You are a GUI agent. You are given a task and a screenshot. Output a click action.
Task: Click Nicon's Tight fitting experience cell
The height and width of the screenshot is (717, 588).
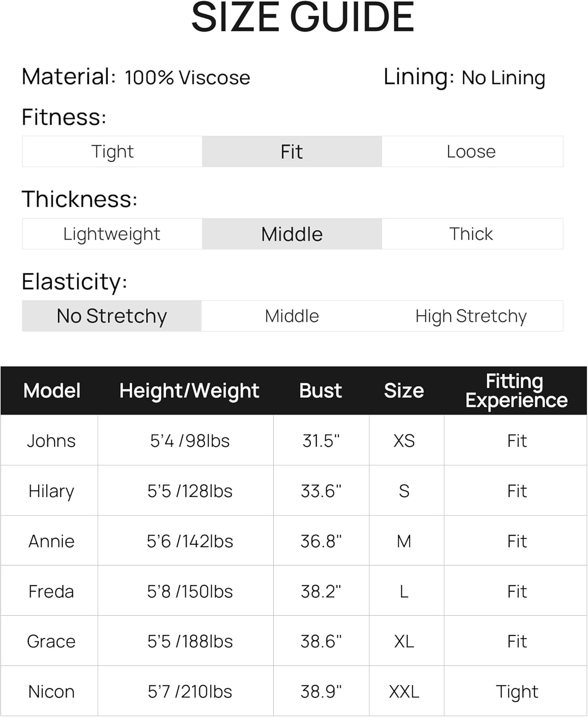(517, 692)
